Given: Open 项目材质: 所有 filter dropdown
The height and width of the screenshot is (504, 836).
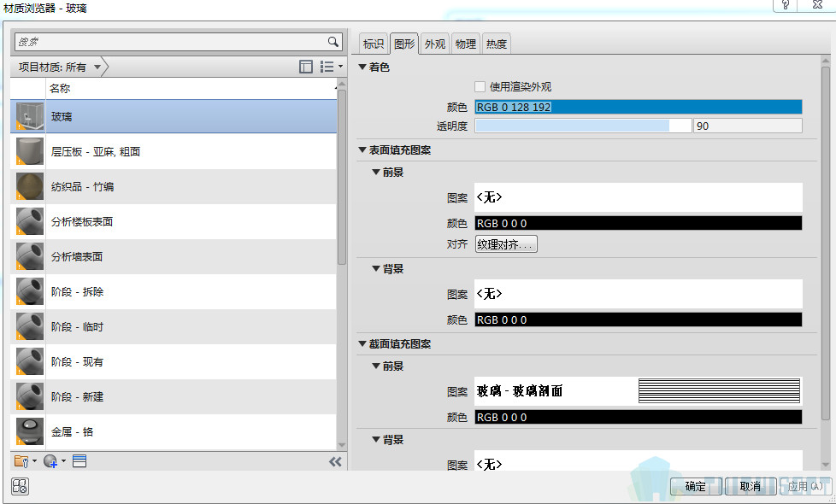Looking at the screenshot, I should point(60,67).
